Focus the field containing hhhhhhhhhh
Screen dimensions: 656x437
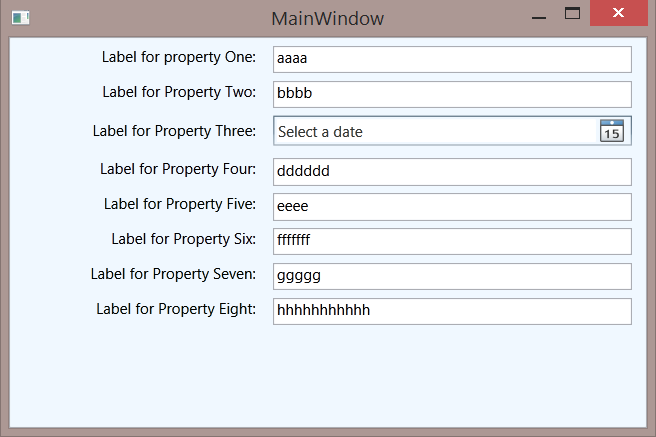coord(452,312)
